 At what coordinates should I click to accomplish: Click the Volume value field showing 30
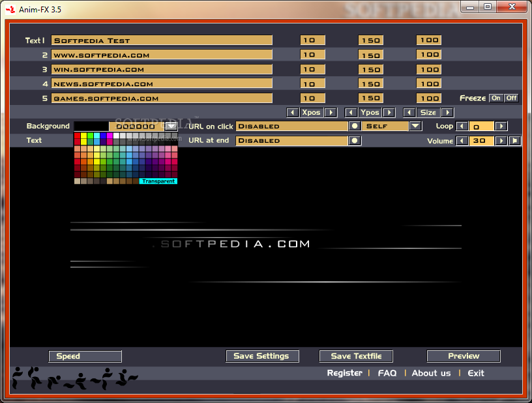[481, 140]
